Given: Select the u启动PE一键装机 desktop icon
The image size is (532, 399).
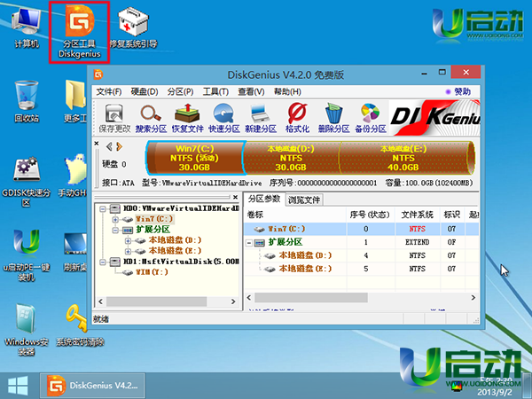Looking at the screenshot, I should coord(27,255).
